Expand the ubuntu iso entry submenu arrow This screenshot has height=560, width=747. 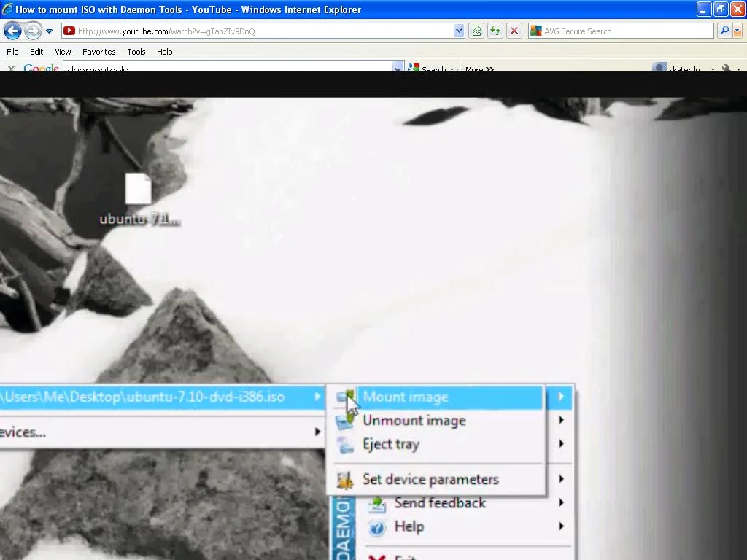click(x=317, y=396)
